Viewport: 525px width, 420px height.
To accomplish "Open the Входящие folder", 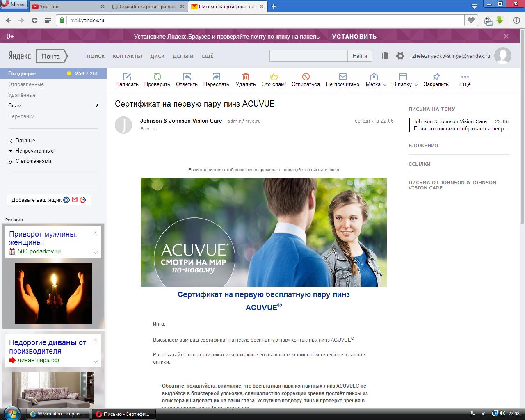I will click(x=53, y=73).
